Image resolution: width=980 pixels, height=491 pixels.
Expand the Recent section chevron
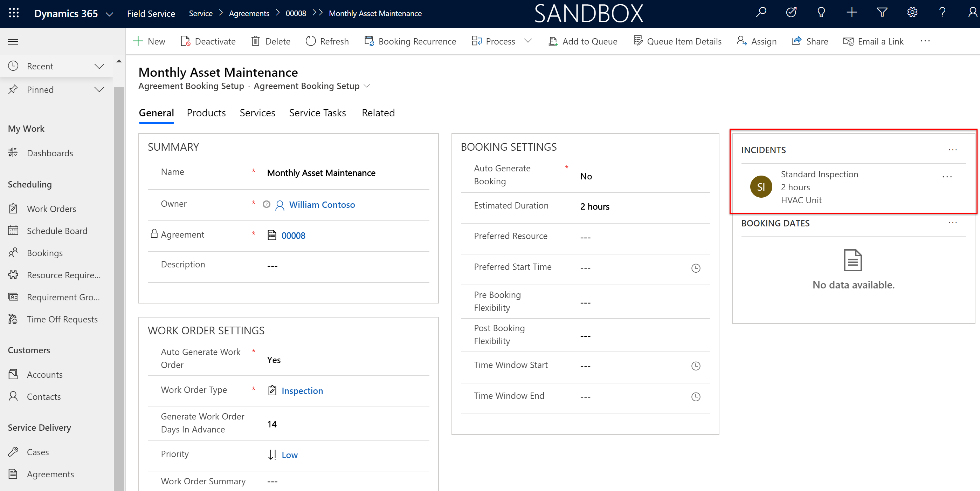click(99, 66)
